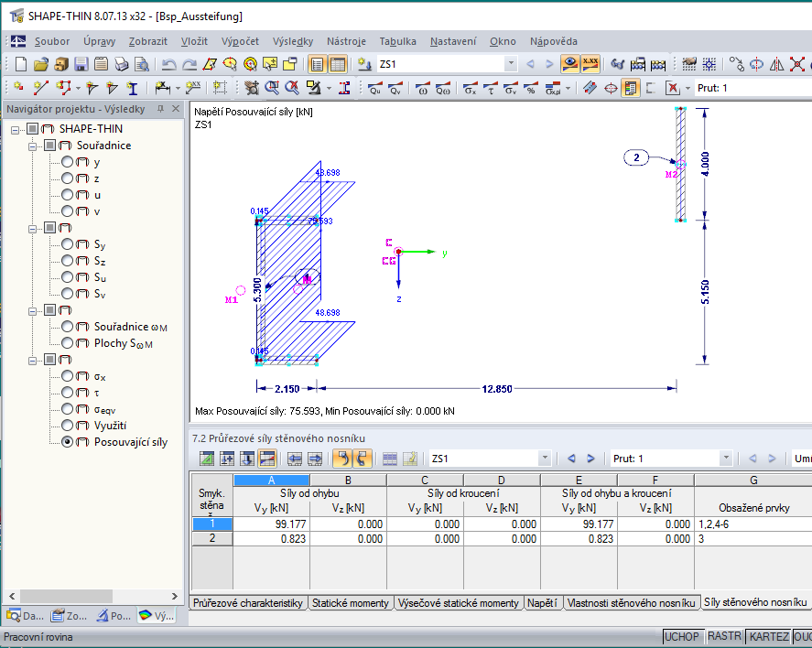This screenshot has height=648, width=812.
Task: Switch to the Statické momenty tab
Action: 350,603
